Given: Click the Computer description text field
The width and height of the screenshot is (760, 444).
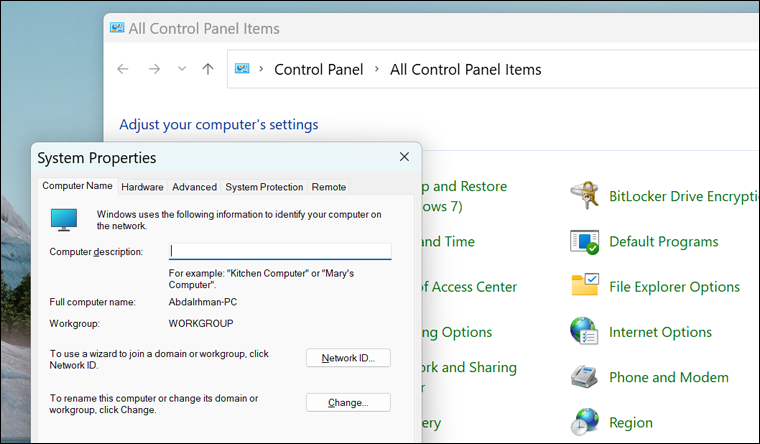Looking at the screenshot, I should click(x=279, y=252).
